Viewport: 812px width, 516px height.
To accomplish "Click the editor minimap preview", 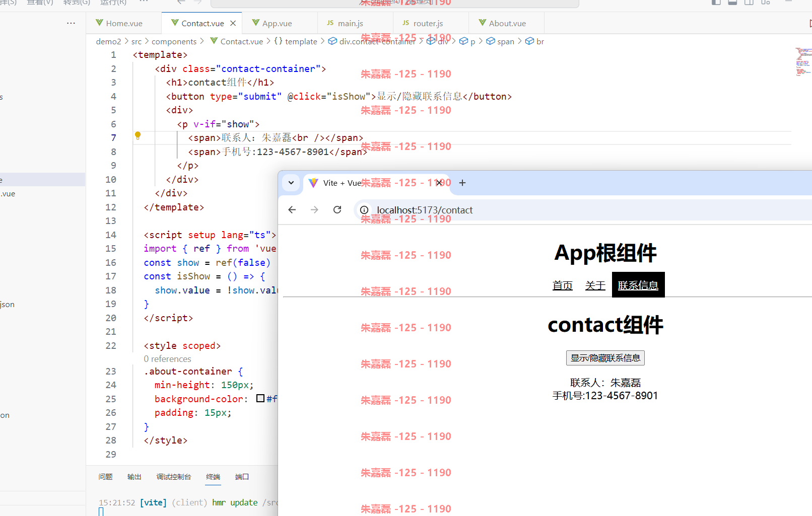I will click(803, 61).
